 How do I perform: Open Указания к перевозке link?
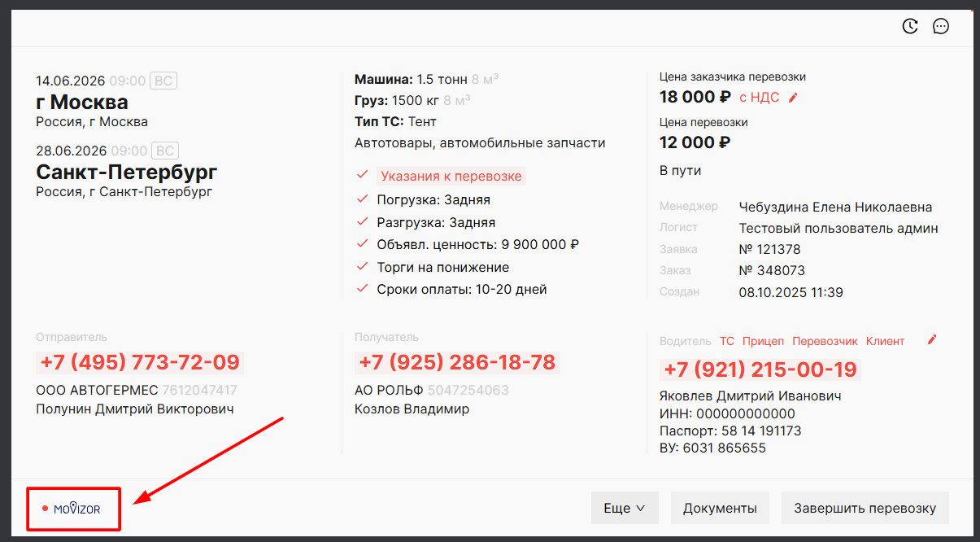(x=451, y=177)
